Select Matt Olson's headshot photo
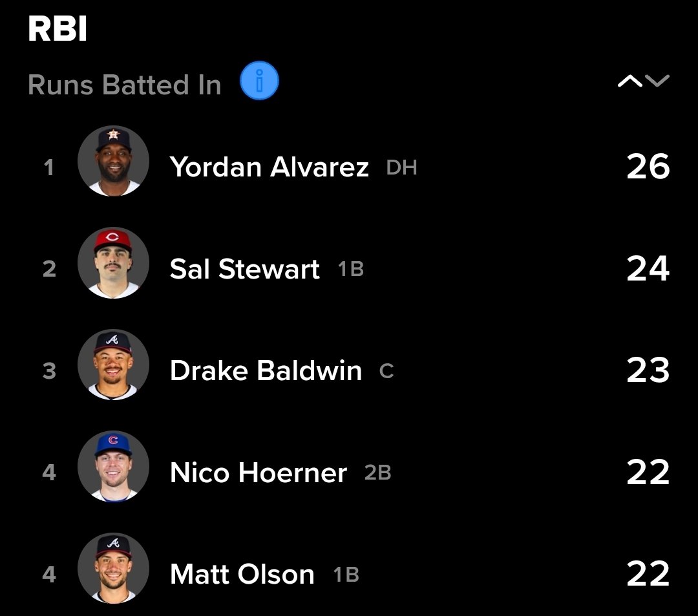 (x=113, y=568)
